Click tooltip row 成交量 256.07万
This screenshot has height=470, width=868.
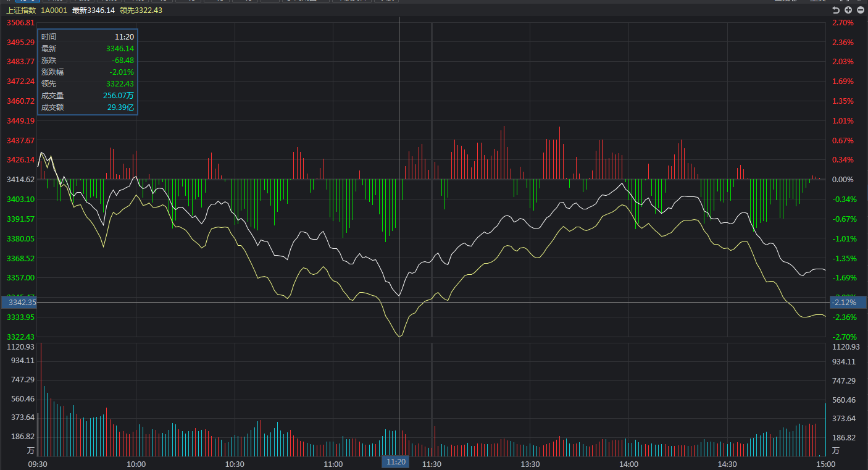pos(88,96)
